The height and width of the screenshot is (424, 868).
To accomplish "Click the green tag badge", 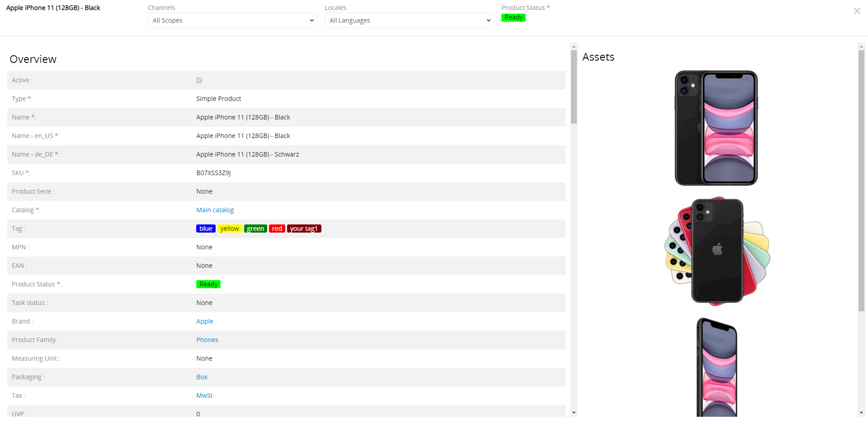I will 255,229.
